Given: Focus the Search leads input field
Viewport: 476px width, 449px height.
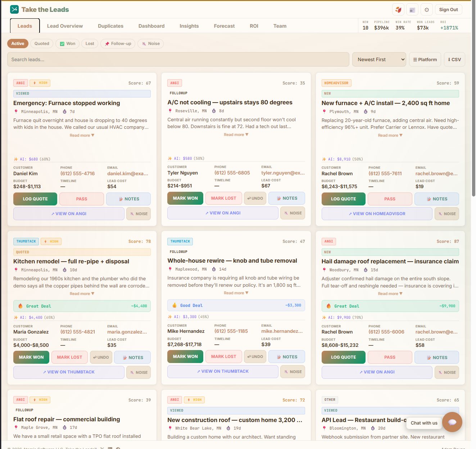Looking at the screenshot, I should coord(178,59).
